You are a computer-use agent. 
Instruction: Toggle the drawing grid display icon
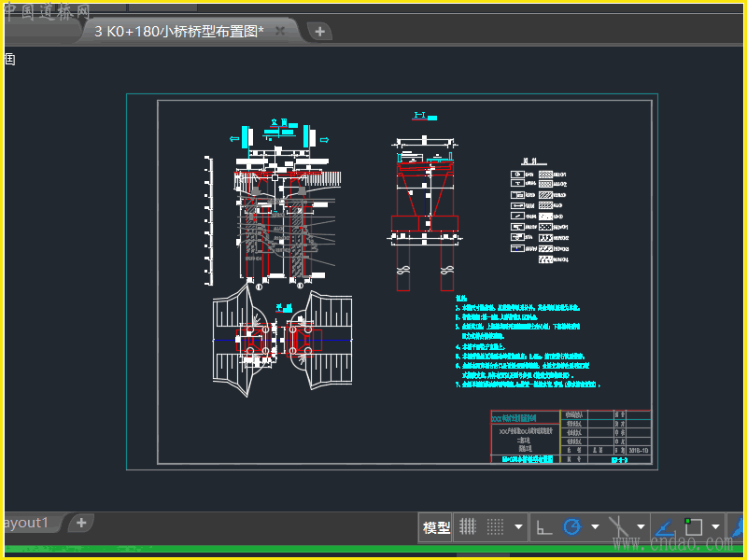(x=470, y=527)
